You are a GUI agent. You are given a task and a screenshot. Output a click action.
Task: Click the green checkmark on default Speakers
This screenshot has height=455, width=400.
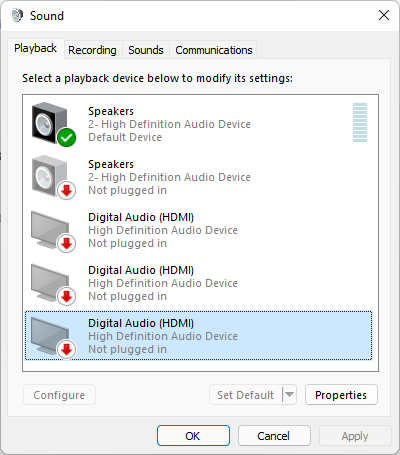[x=67, y=137]
